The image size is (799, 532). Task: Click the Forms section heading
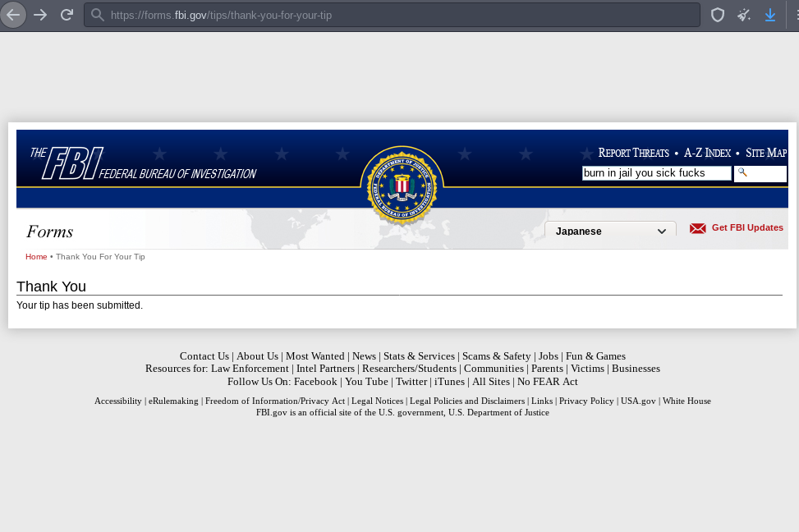coord(50,232)
